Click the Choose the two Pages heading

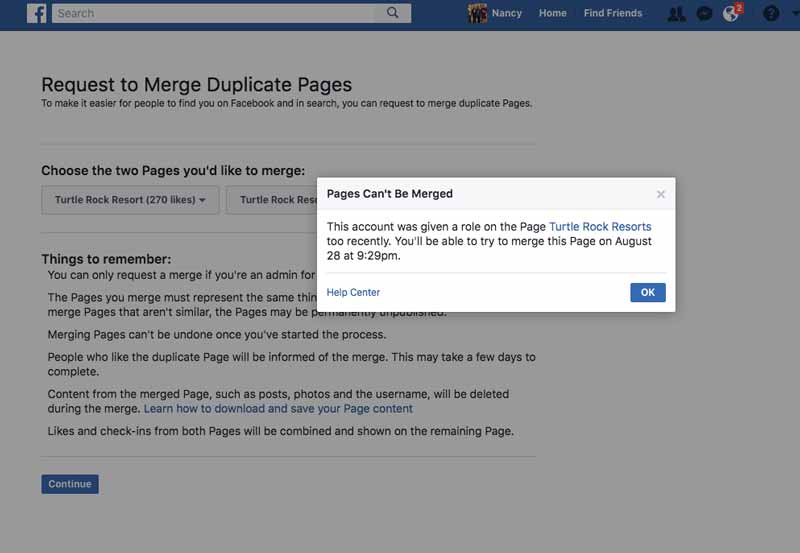pos(173,170)
